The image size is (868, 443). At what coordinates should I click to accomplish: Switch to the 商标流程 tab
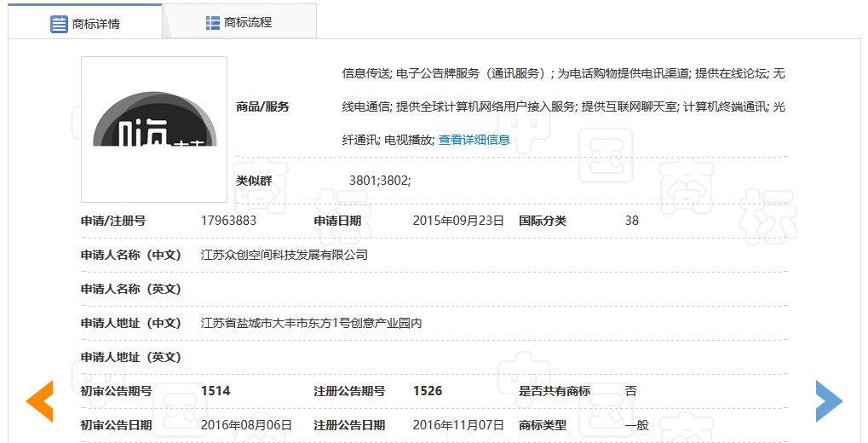(239, 23)
